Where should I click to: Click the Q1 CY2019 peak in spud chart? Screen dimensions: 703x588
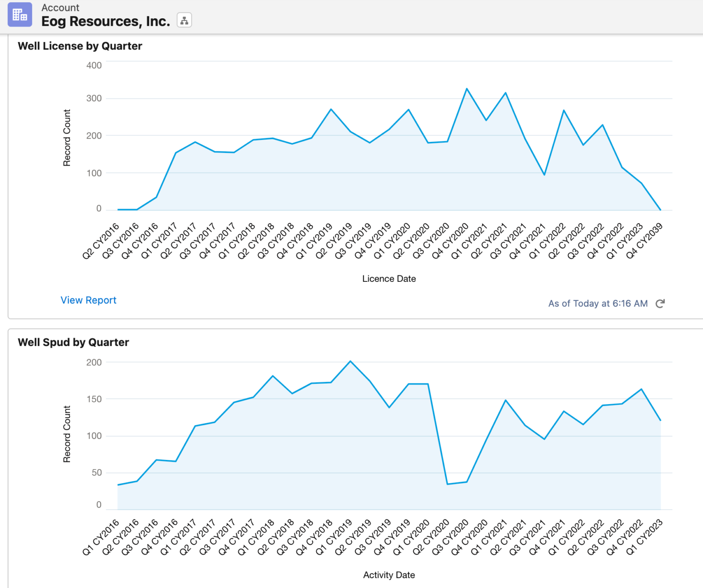pyautogui.click(x=350, y=361)
